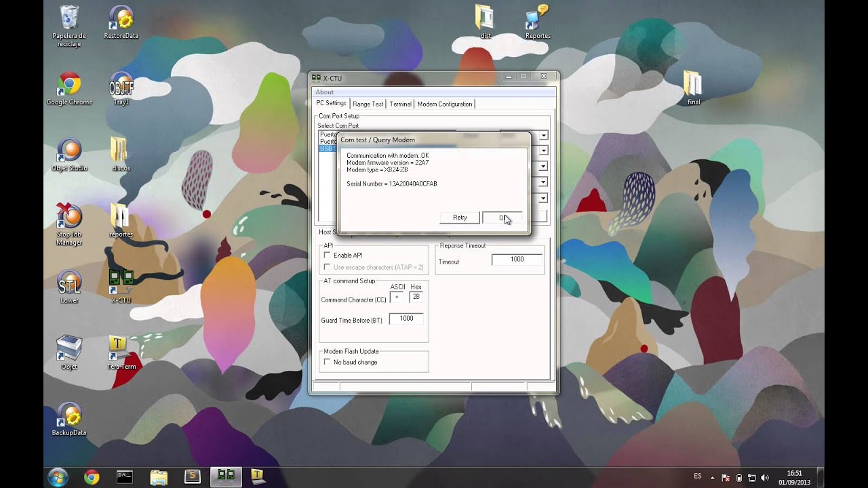The image size is (868, 488).
Task: Select the USB Serial port list entry
Action: (x=328, y=148)
